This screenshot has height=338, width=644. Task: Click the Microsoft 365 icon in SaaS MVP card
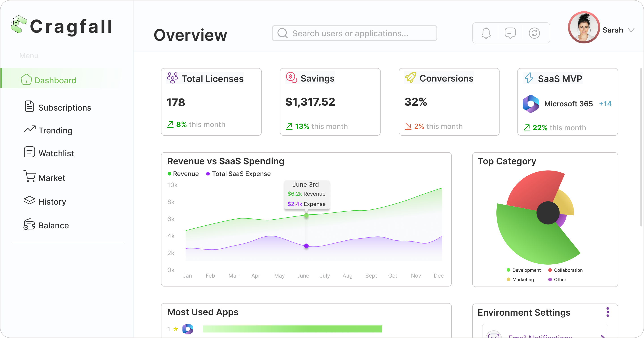[531, 104]
